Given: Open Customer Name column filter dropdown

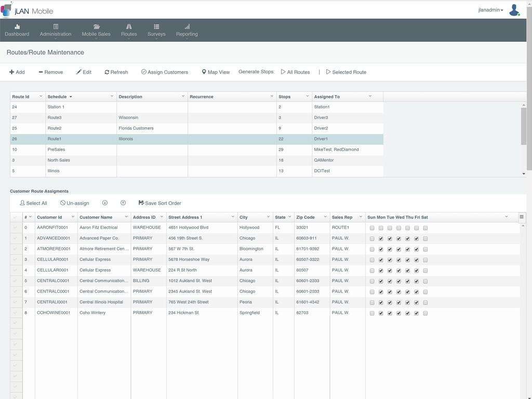Looking at the screenshot, I should click(x=126, y=217).
